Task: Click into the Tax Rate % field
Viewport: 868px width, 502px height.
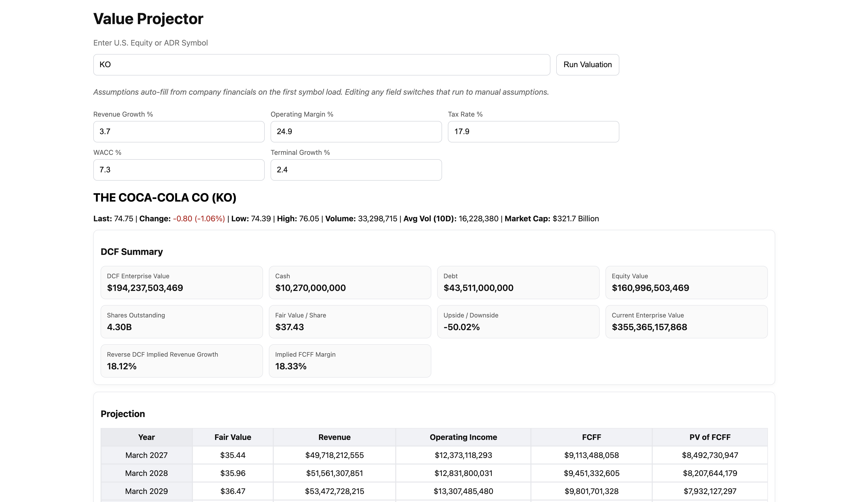Action: coord(533,131)
